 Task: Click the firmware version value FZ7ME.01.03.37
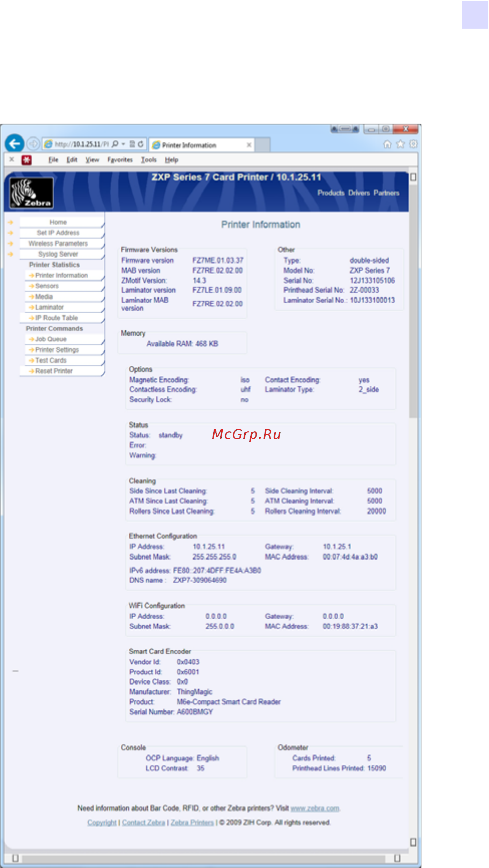pyautogui.click(x=218, y=260)
